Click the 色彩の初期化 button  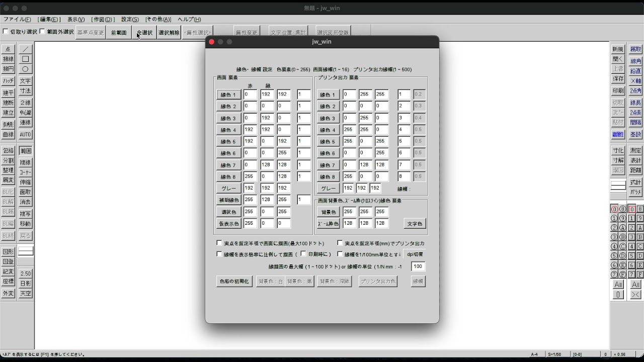[234, 282]
